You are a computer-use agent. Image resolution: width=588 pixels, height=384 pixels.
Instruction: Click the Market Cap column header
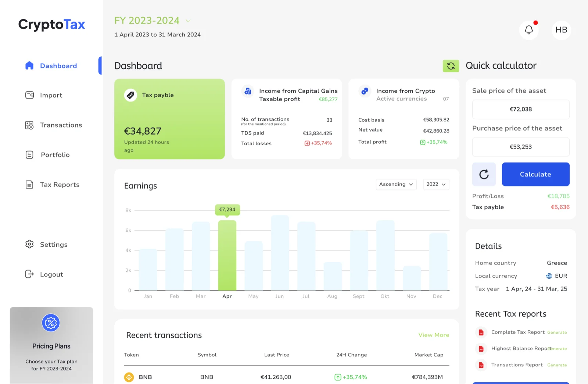coord(429,355)
